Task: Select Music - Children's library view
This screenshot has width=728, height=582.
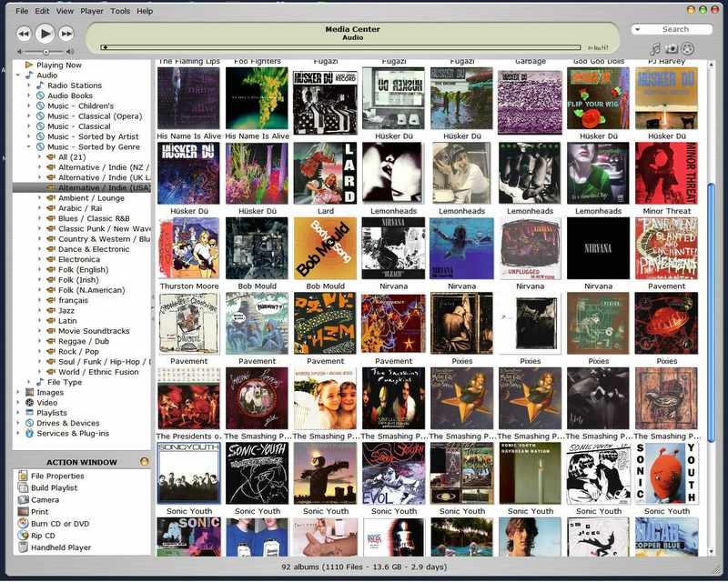Action: tap(80, 105)
